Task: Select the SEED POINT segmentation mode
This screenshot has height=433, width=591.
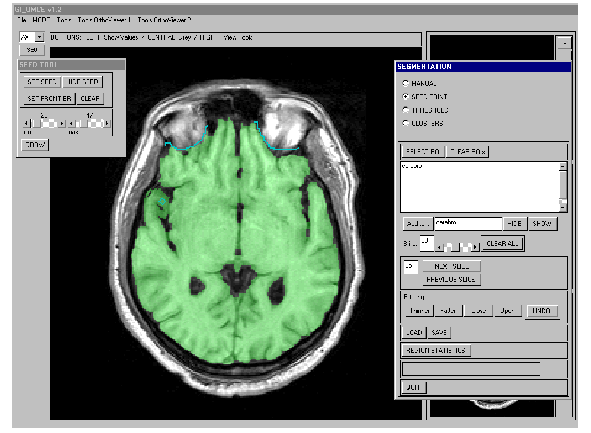Action: pyautogui.click(x=406, y=96)
